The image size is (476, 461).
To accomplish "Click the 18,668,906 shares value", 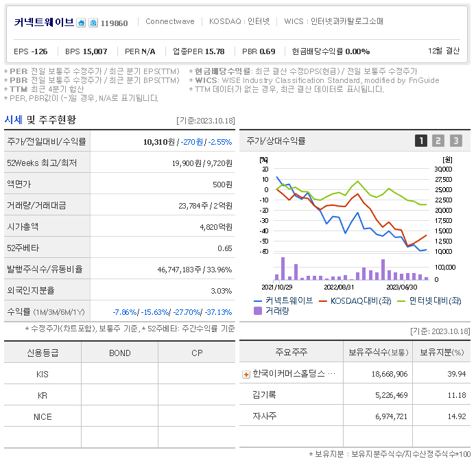I will click(x=390, y=374).
